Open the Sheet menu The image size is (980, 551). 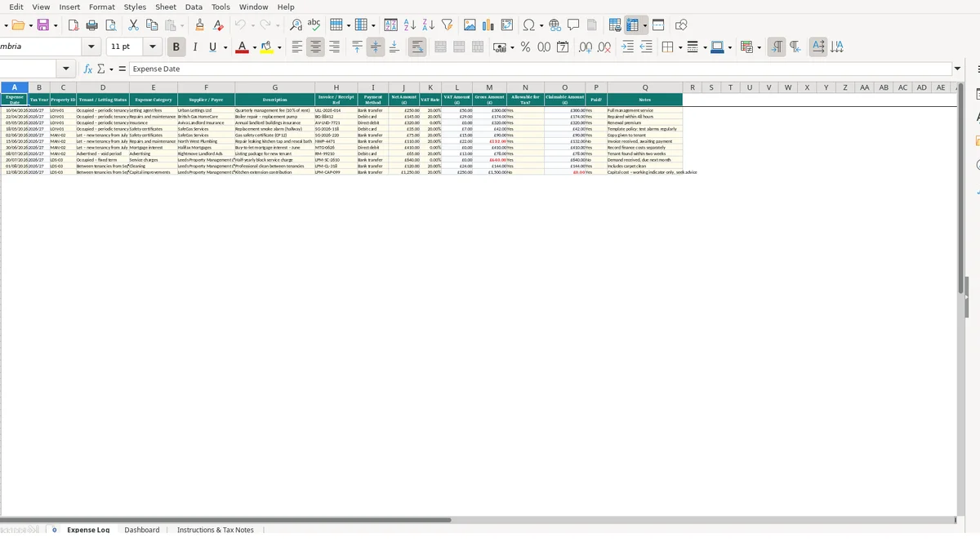pos(166,7)
